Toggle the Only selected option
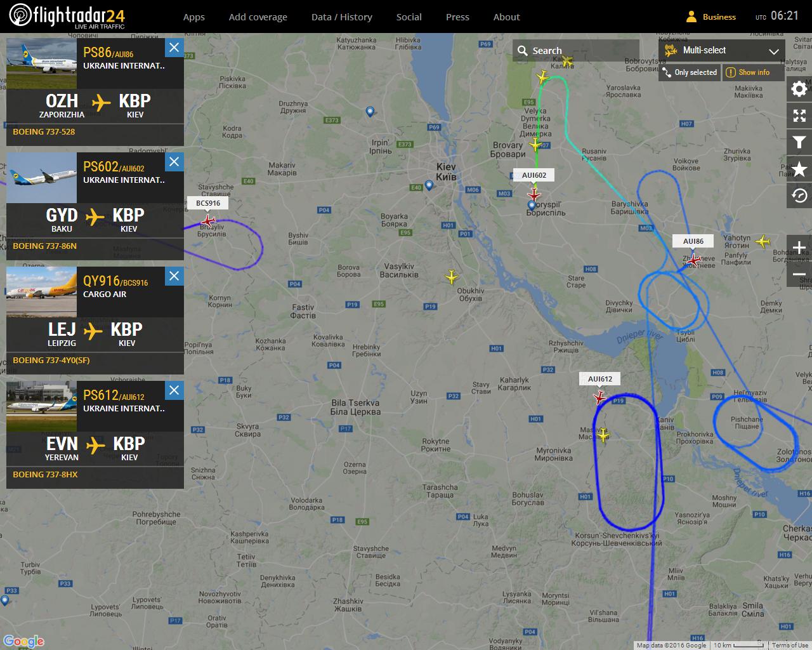This screenshot has width=812, height=650. pyautogui.click(x=690, y=72)
